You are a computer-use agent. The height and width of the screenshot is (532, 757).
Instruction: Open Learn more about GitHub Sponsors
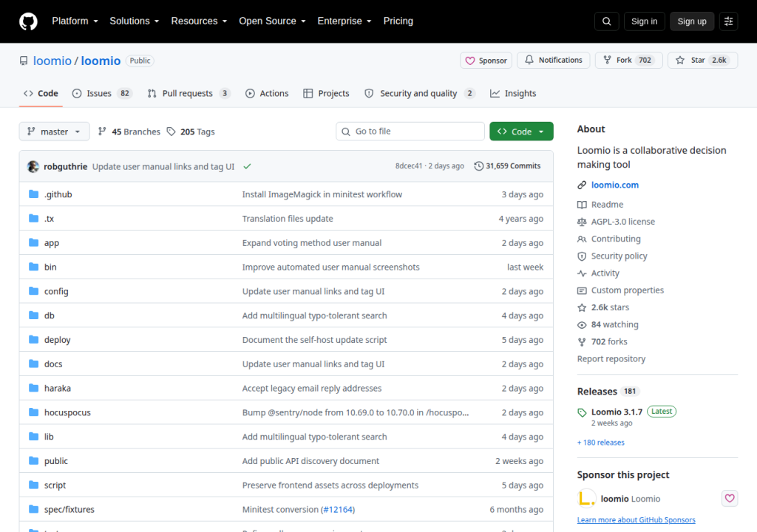pyautogui.click(x=636, y=520)
